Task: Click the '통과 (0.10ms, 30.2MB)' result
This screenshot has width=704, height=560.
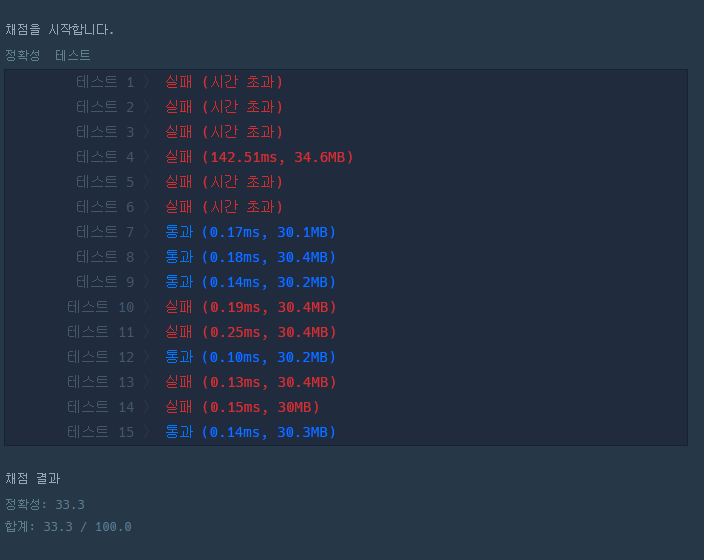Action: pos(251,357)
